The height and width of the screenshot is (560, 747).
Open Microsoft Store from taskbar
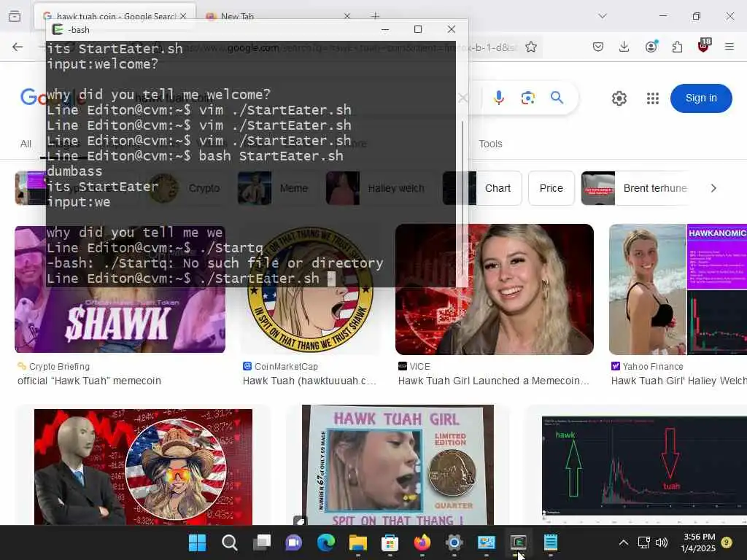(390, 542)
